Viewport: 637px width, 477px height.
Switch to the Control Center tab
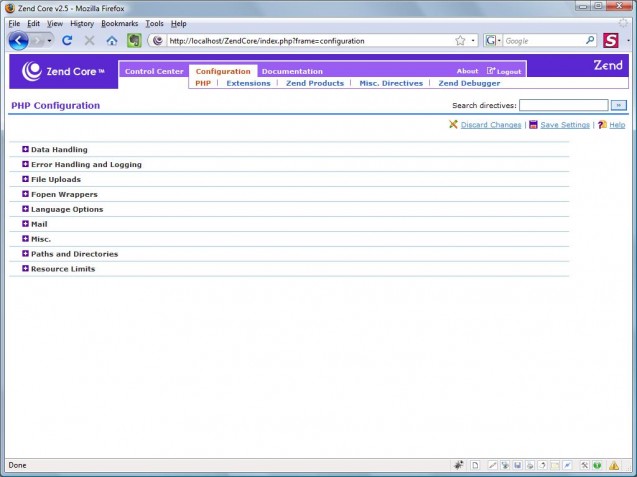(x=154, y=71)
